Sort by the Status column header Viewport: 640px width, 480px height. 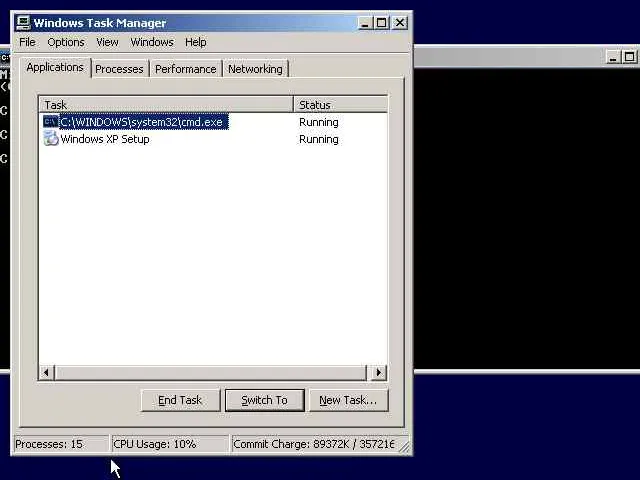tap(340, 104)
